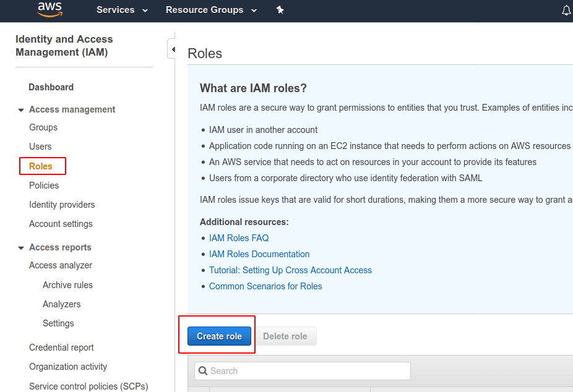Open the notifications bell icon
The height and width of the screenshot is (392, 573).
pos(566,11)
